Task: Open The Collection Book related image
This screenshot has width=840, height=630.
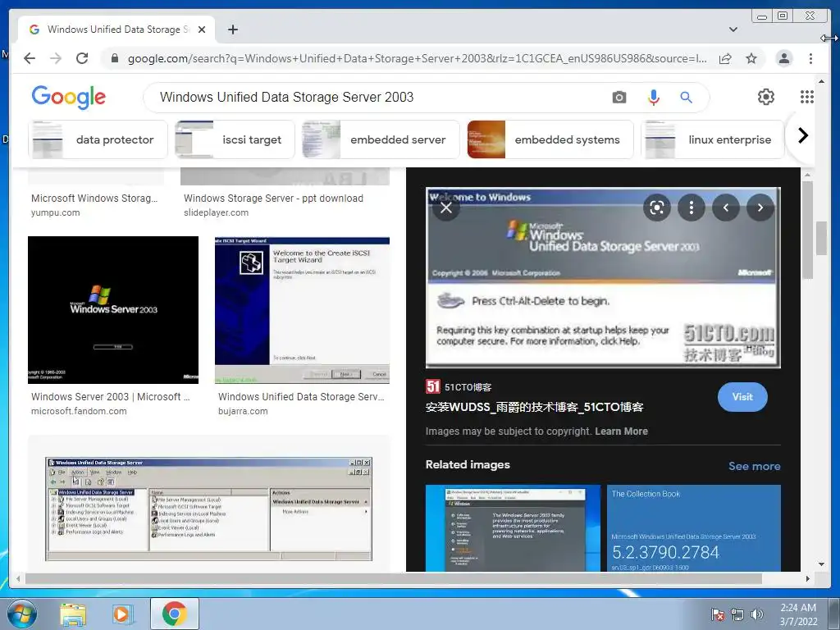Action: tap(694, 528)
